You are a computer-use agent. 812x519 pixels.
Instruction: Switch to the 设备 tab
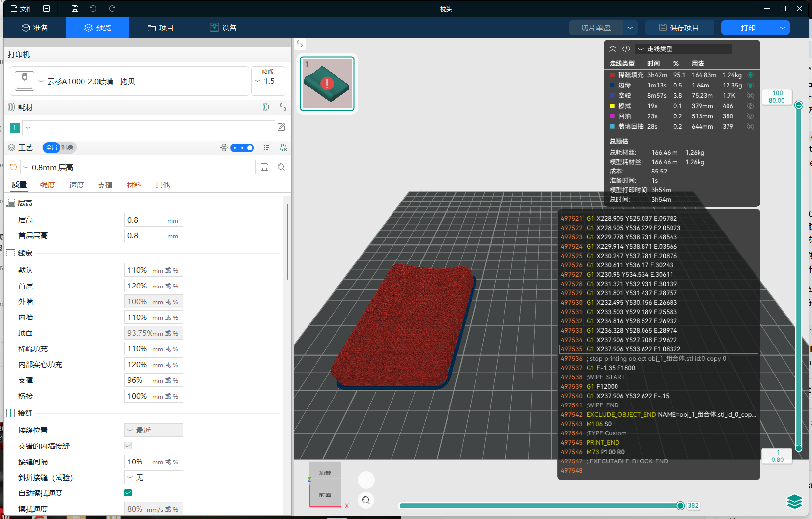click(x=224, y=28)
